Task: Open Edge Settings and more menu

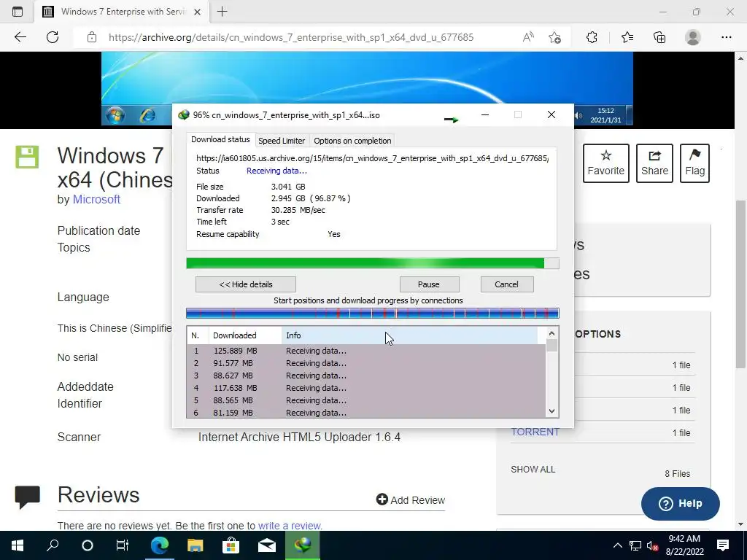Action: click(726, 37)
